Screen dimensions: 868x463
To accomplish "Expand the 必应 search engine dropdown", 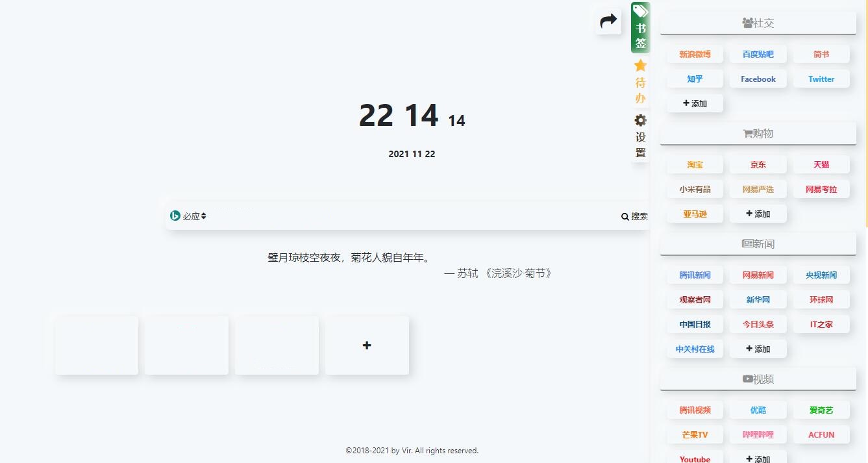I will click(x=188, y=216).
